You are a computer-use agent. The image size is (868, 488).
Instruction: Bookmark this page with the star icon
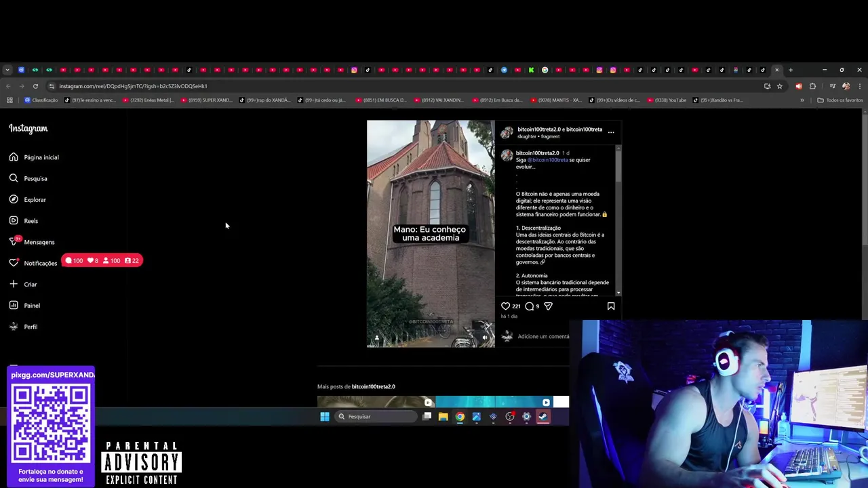tap(780, 86)
